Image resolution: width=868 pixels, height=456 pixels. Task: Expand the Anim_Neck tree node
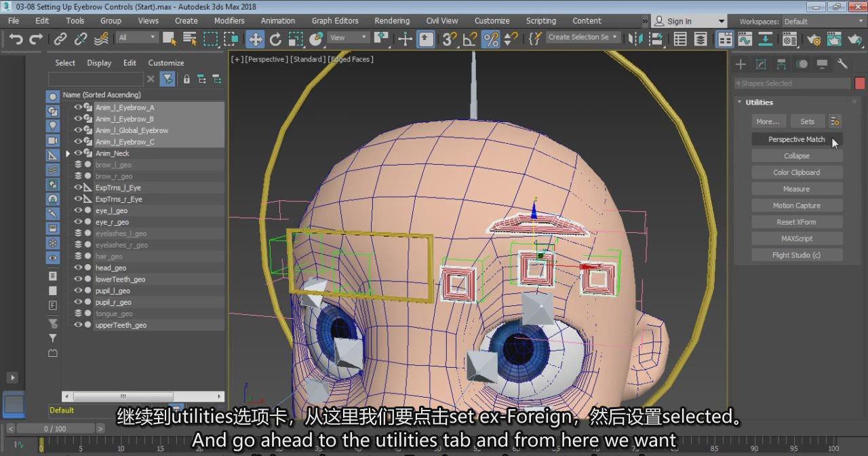click(x=68, y=154)
